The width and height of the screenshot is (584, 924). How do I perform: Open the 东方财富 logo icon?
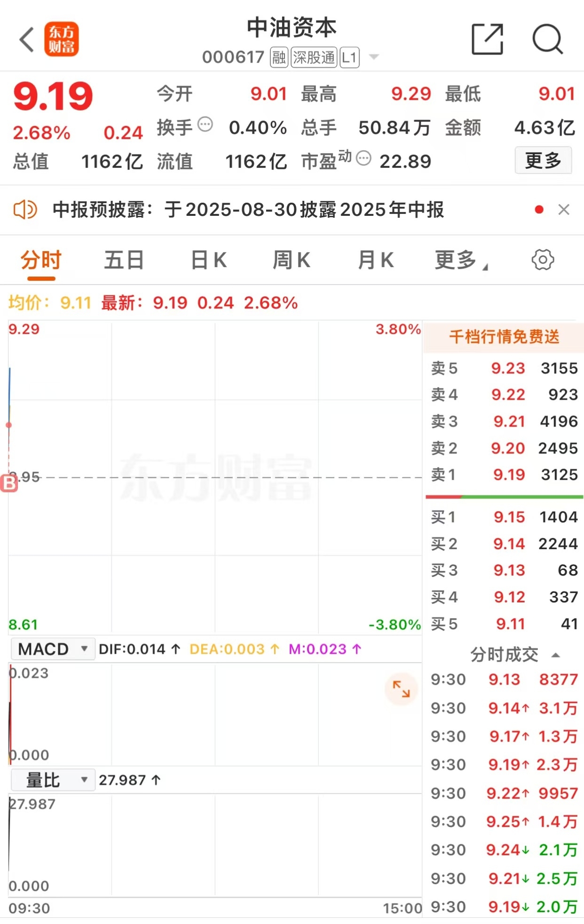(x=62, y=39)
